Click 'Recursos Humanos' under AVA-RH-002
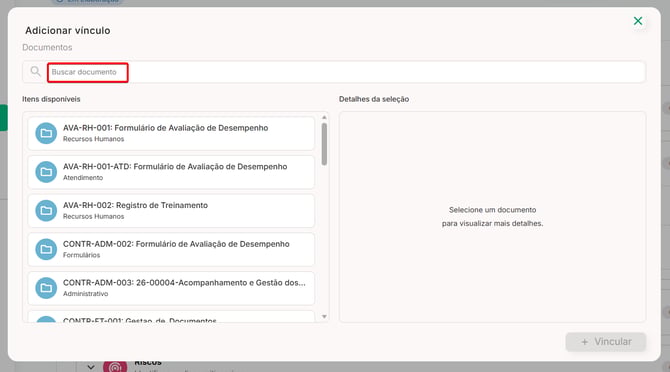The height and width of the screenshot is (372, 670). pyautogui.click(x=94, y=217)
